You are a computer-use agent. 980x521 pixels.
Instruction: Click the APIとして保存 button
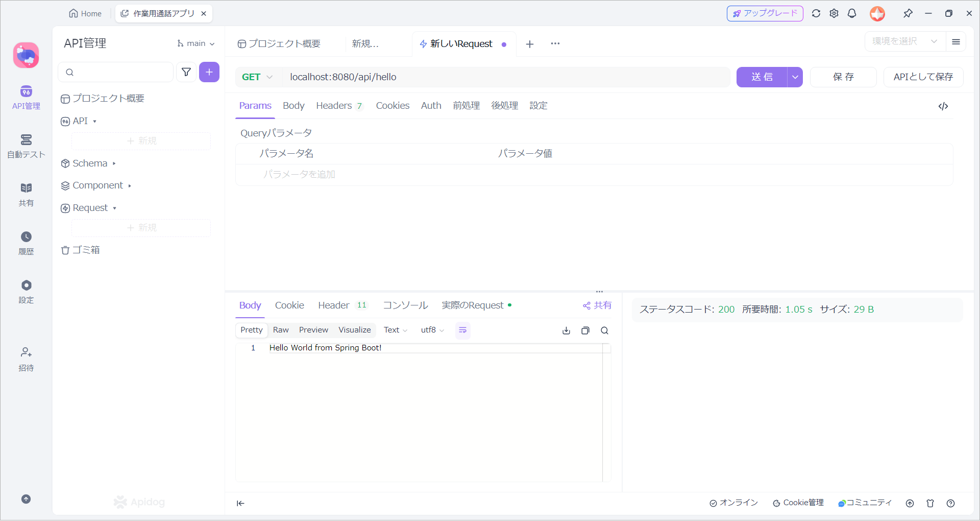tap(922, 77)
